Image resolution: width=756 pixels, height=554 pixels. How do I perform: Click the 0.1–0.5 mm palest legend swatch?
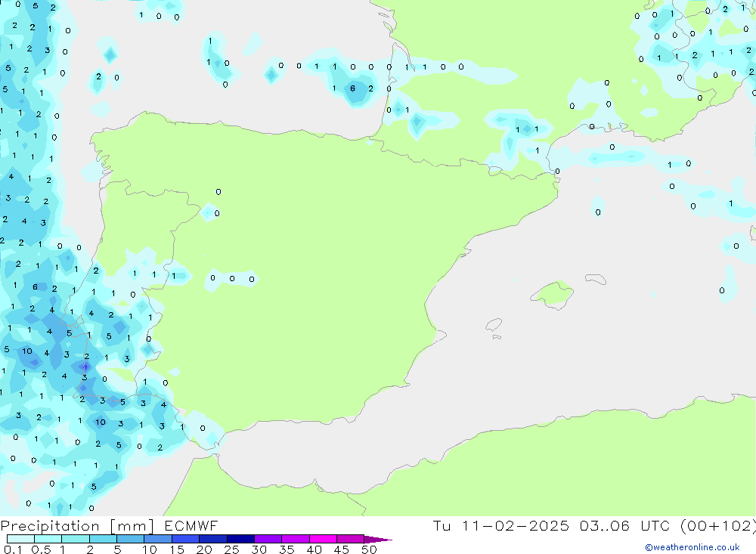click(x=20, y=539)
